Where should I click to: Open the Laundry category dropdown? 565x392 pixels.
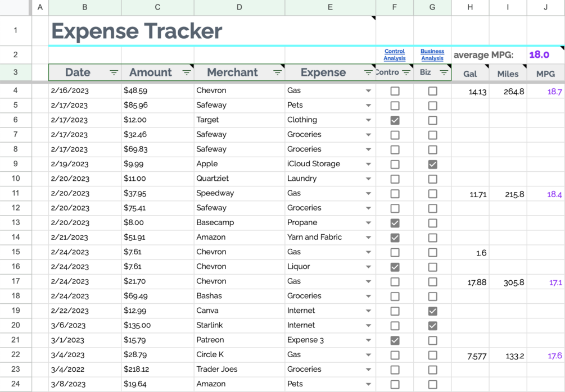368,179
